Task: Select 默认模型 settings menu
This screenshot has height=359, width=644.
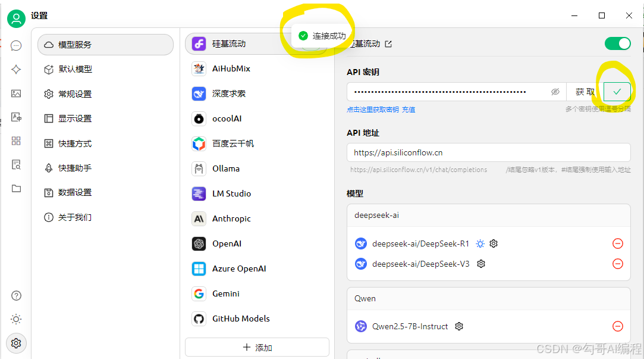Action: tap(106, 69)
